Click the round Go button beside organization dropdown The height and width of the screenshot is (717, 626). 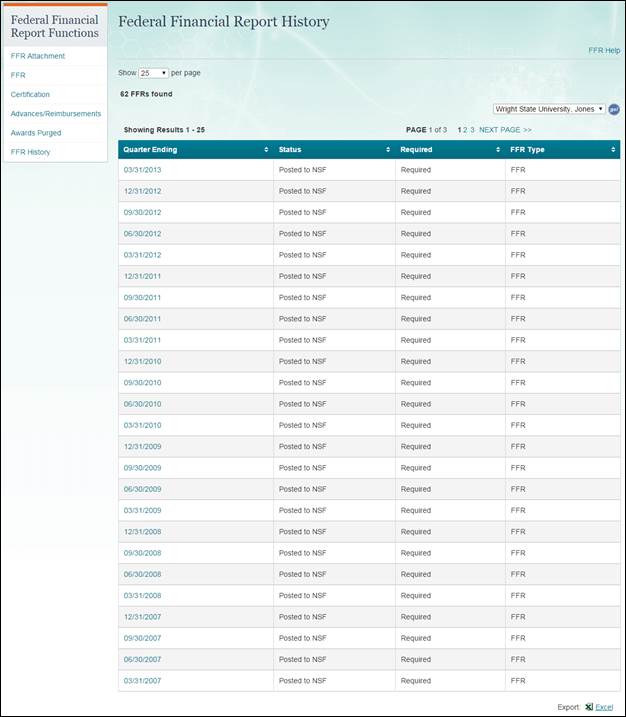click(x=614, y=109)
